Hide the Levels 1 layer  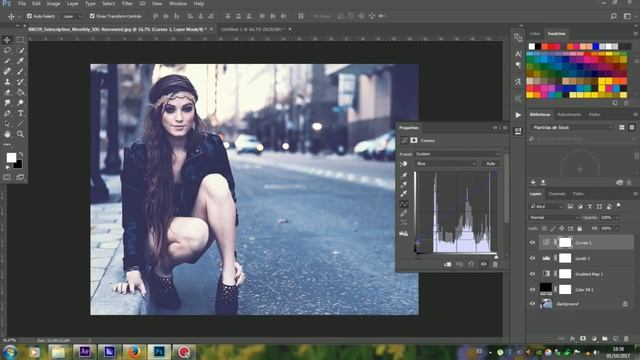[532, 258]
